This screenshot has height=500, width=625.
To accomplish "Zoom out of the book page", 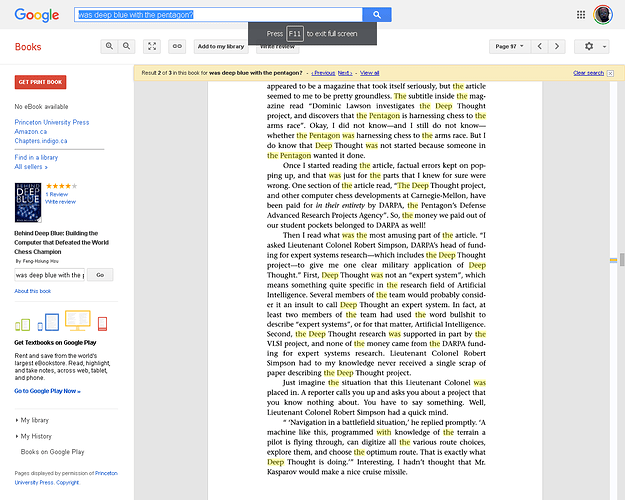I will pyautogui.click(x=126, y=46).
